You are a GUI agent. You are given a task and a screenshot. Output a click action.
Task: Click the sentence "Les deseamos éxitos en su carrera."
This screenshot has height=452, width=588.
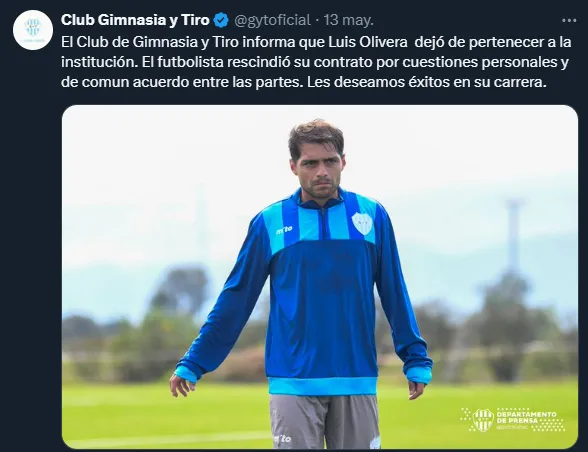click(x=426, y=82)
